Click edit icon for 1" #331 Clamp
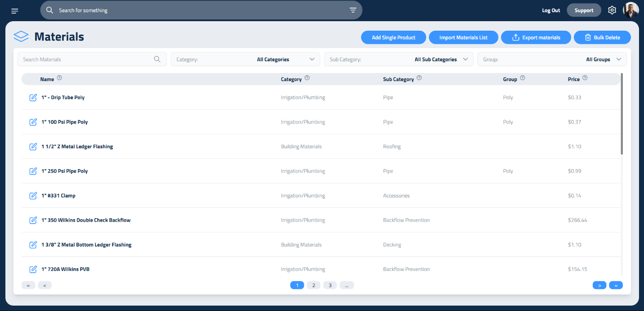The width and height of the screenshot is (644, 311). [33, 196]
